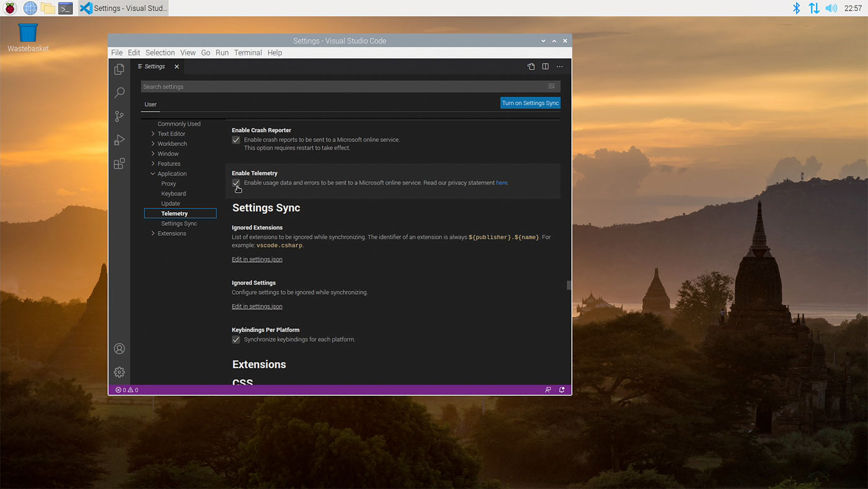Select Settings Sync in the settings tree
The width and height of the screenshot is (868, 489).
coord(179,223)
